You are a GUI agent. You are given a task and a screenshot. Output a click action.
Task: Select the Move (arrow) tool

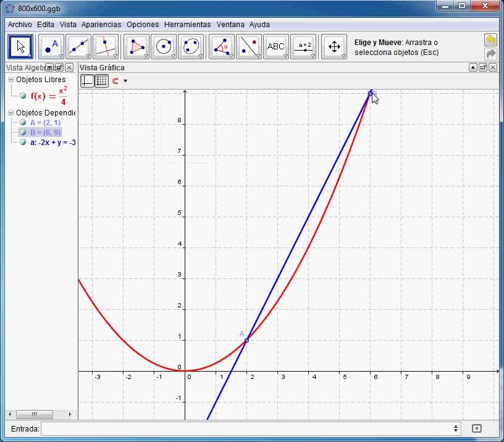point(21,46)
